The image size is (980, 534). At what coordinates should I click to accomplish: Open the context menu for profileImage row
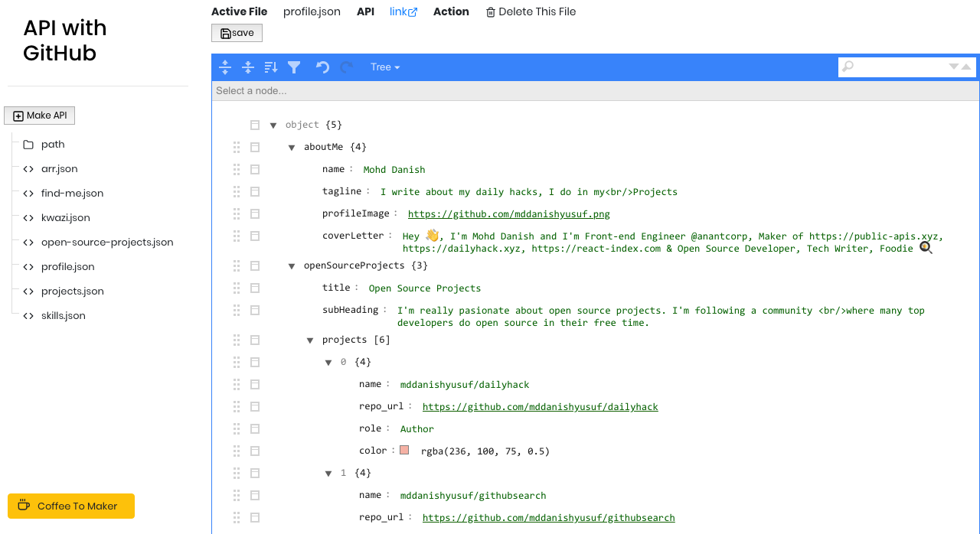pos(255,213)
